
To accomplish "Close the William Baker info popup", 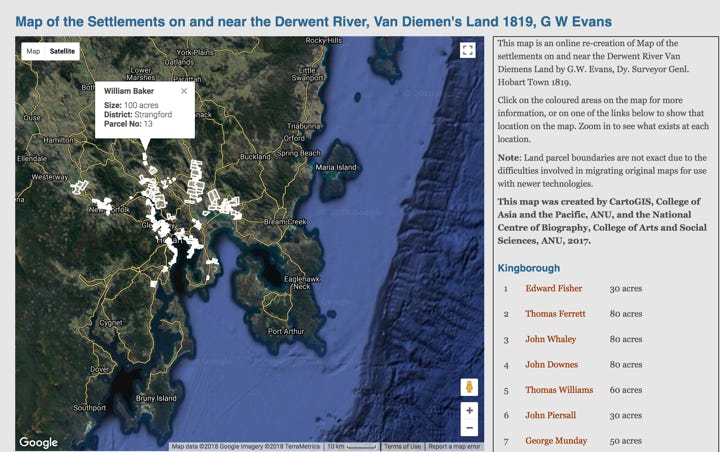I will tap(183, 91).
